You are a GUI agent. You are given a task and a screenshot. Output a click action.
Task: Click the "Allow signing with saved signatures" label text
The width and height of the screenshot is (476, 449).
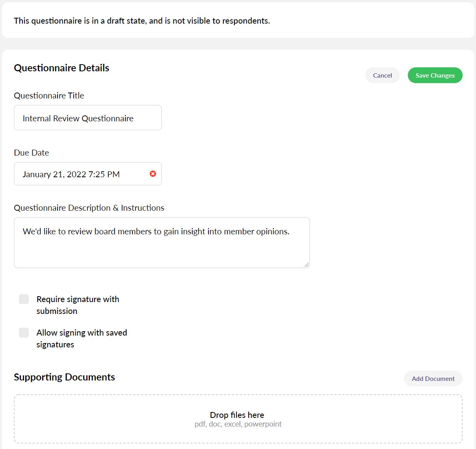82,338
